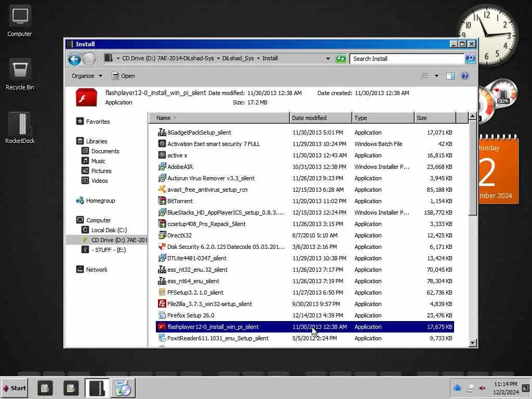Open the Organize menu
The height and width of the screenshot is (399, 532).
click(x=87, y=76)
